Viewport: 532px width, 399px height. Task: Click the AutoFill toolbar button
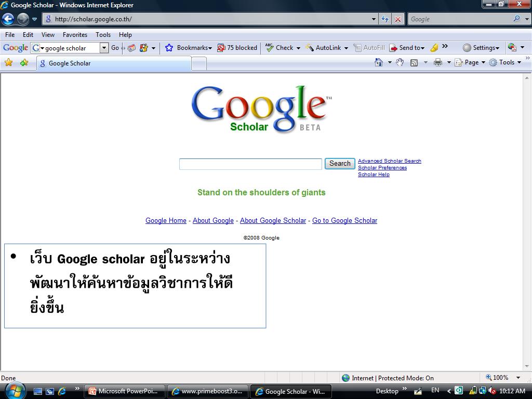369,48
